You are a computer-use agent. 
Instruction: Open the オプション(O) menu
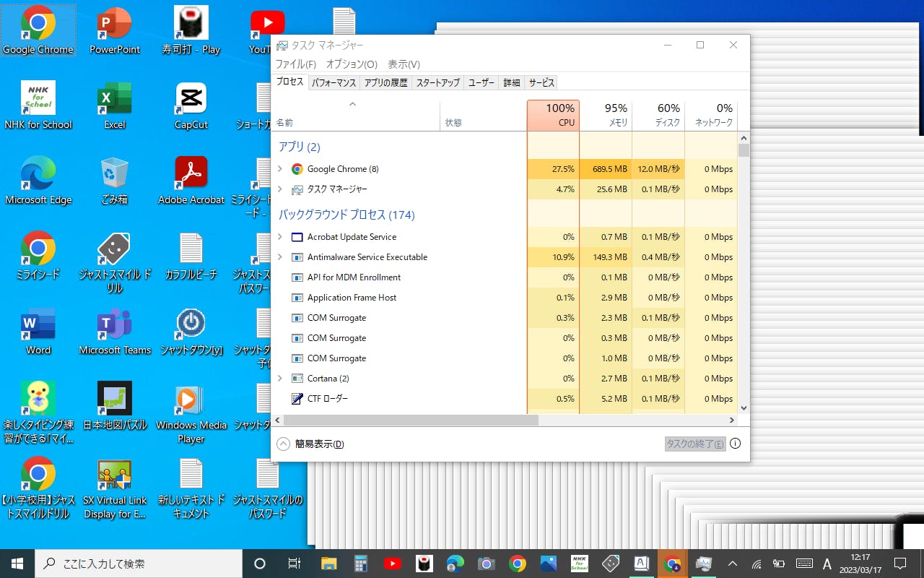[x=352, y=64]
